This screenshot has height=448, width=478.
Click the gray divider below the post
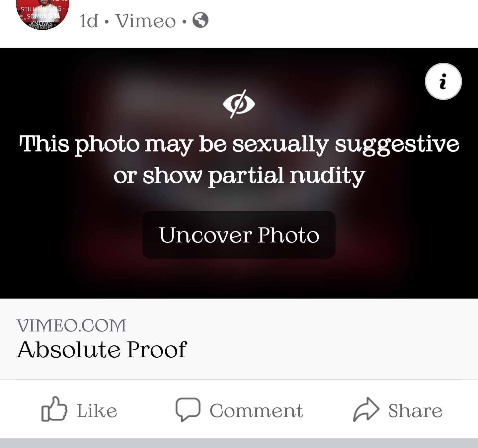[x=239, y=443]
